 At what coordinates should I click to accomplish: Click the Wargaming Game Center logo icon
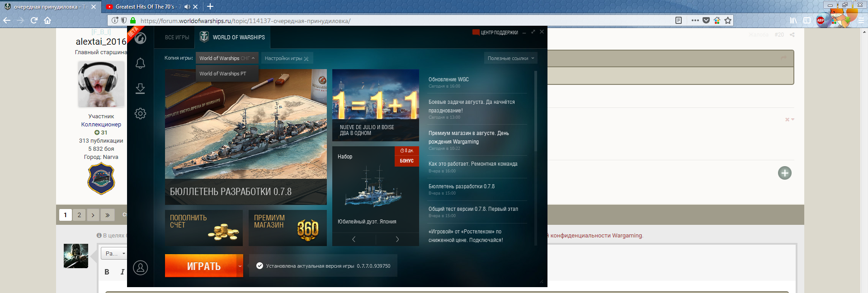click(x=141, y=38)
